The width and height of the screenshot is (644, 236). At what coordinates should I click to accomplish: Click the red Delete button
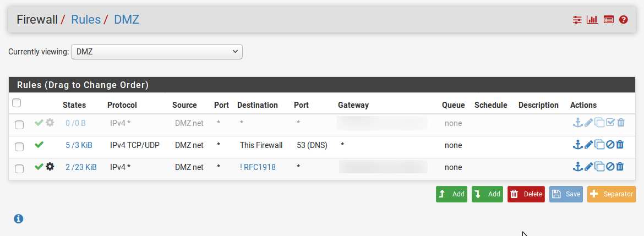526,194
